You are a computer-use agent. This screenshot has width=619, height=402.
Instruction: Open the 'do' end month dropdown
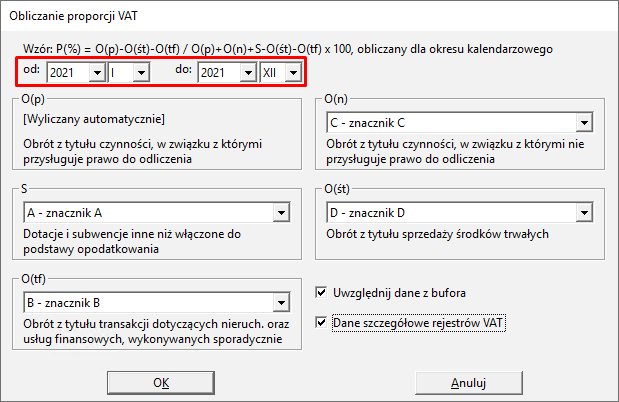click(293, 72)
